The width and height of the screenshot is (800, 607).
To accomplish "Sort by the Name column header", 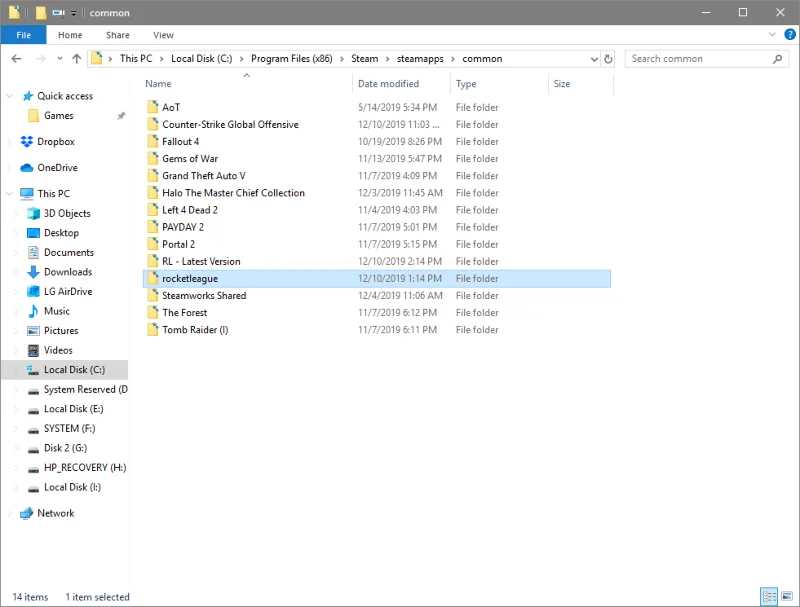I will pyautogui.click(x=247, y=84).
